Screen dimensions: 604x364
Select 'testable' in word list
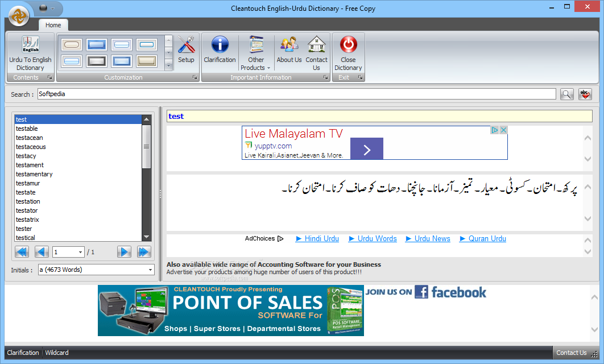point(78,129)
